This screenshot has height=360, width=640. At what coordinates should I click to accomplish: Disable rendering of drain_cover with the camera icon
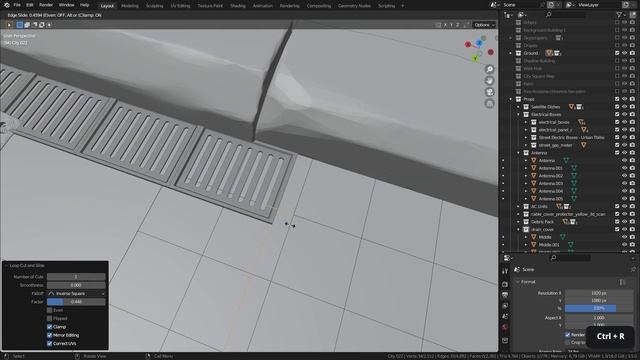[632, 229]
